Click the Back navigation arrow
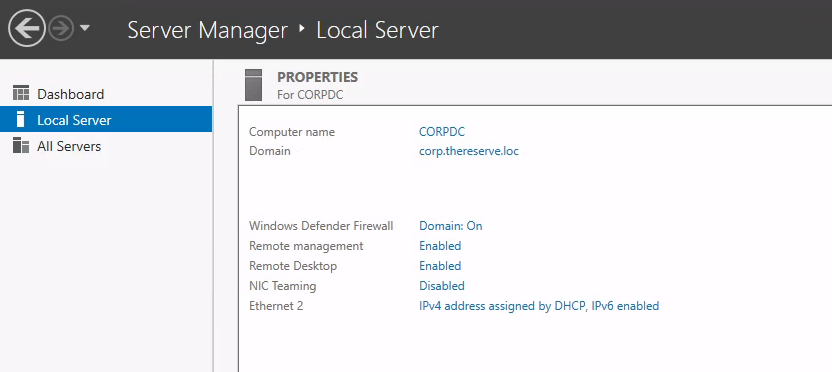 27,29
